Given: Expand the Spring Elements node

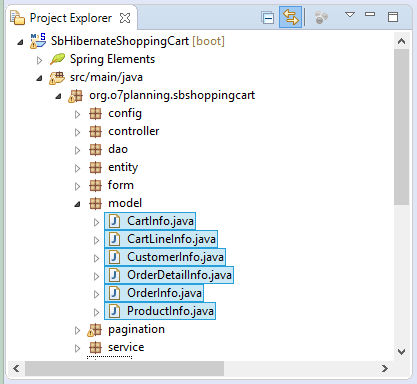Looking at the screenshot, I should [x=39, y=60].
